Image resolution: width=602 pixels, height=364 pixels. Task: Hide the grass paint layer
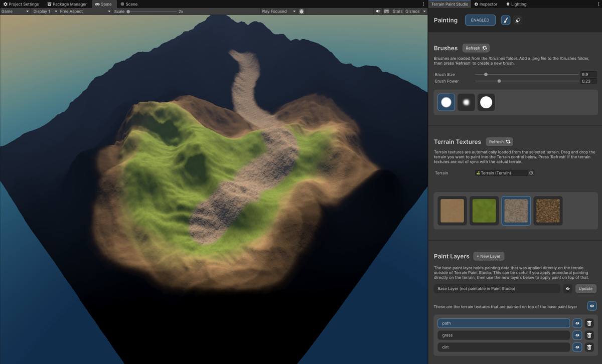coord(577,335)
